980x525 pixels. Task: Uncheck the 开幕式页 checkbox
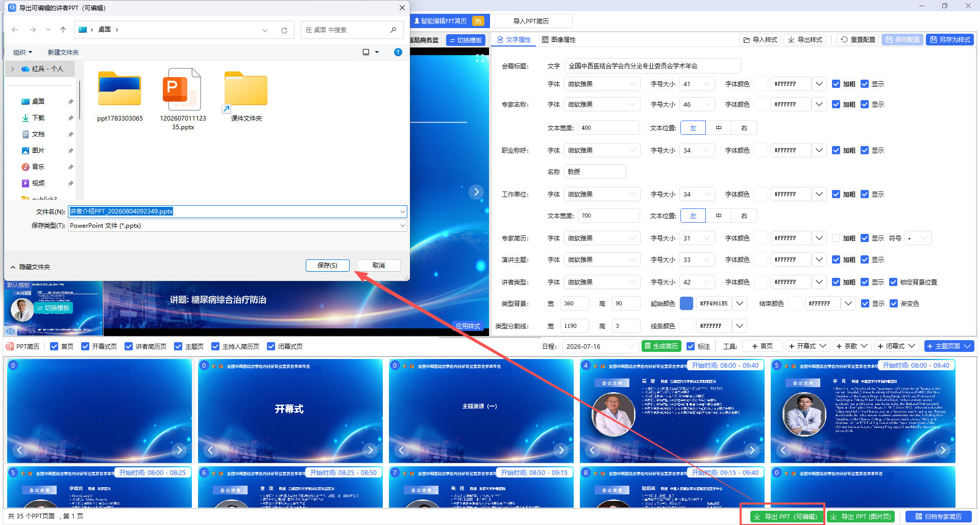[x=85, y=346]
